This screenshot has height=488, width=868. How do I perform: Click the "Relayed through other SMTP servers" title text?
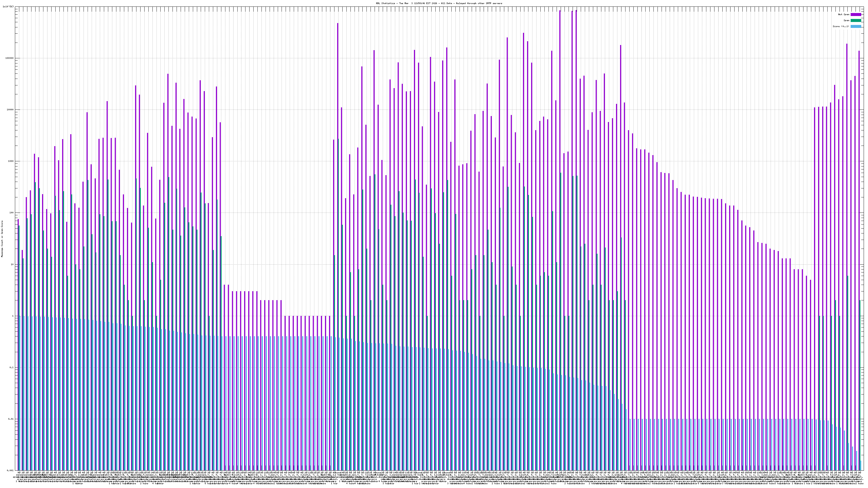479,3
